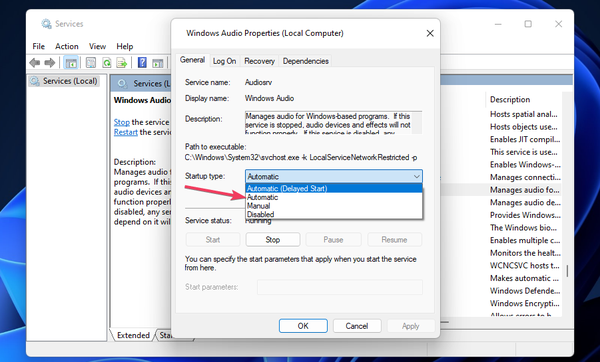
Task: Choose Automatic from startup type list
Action: [x=334, y=197]
